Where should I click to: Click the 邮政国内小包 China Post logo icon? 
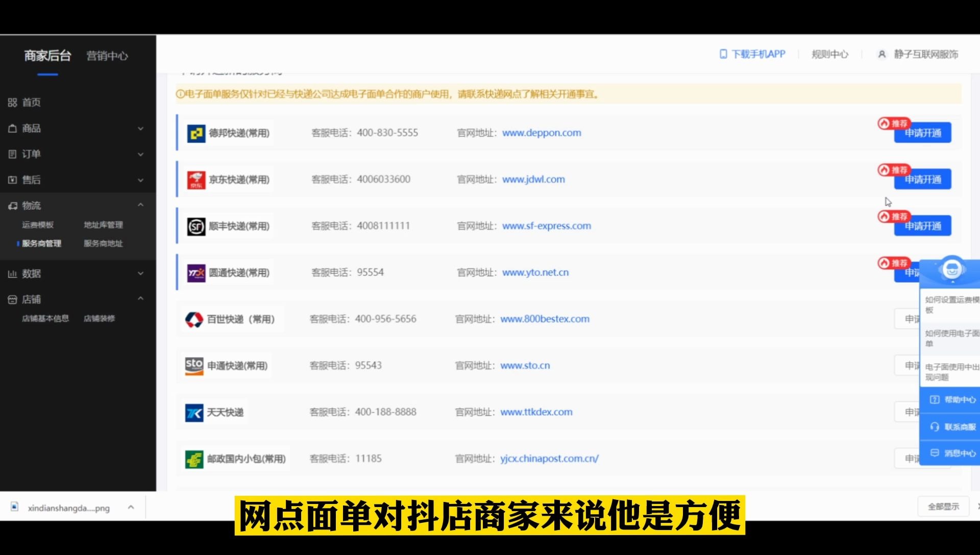click(x=194, y=459)
